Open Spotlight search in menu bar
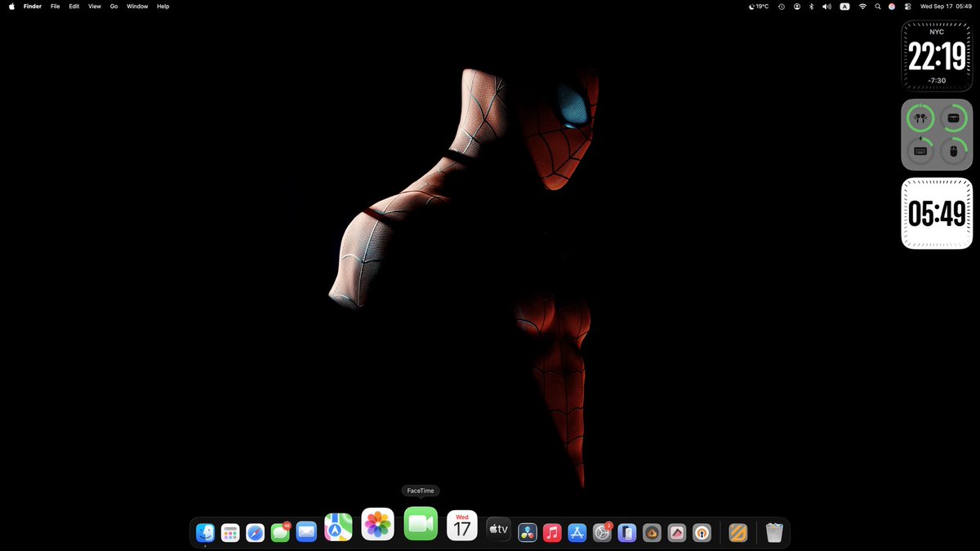980x551 pixels. coord(878,6)
